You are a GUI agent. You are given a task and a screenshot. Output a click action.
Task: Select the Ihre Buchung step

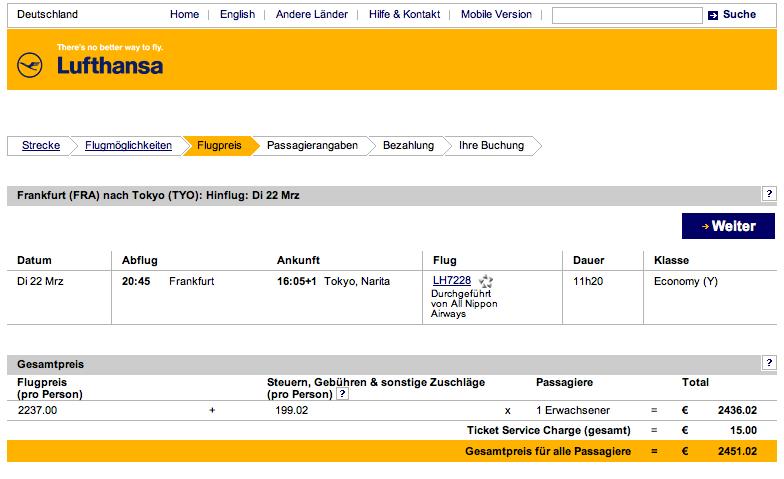point(491,146)
